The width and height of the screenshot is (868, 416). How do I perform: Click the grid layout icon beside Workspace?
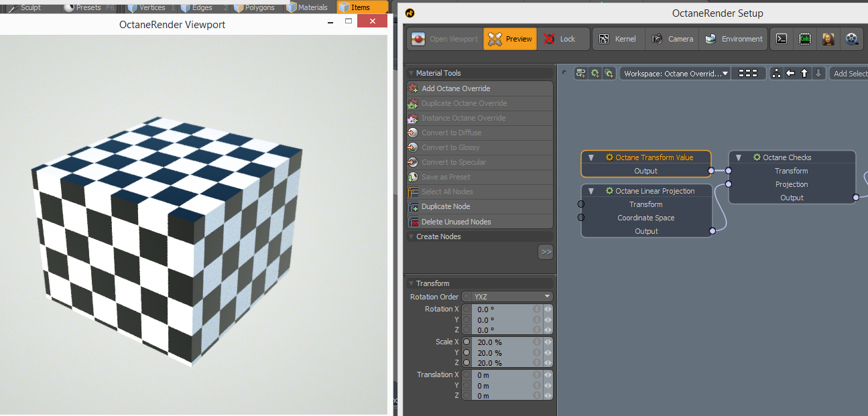point(748,74)
